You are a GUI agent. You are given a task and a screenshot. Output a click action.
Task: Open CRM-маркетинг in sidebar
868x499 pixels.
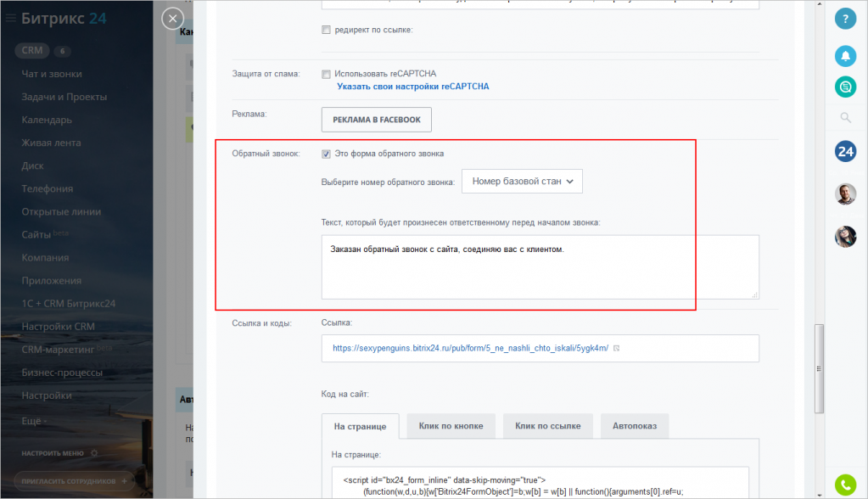click(x=58, y=350)
